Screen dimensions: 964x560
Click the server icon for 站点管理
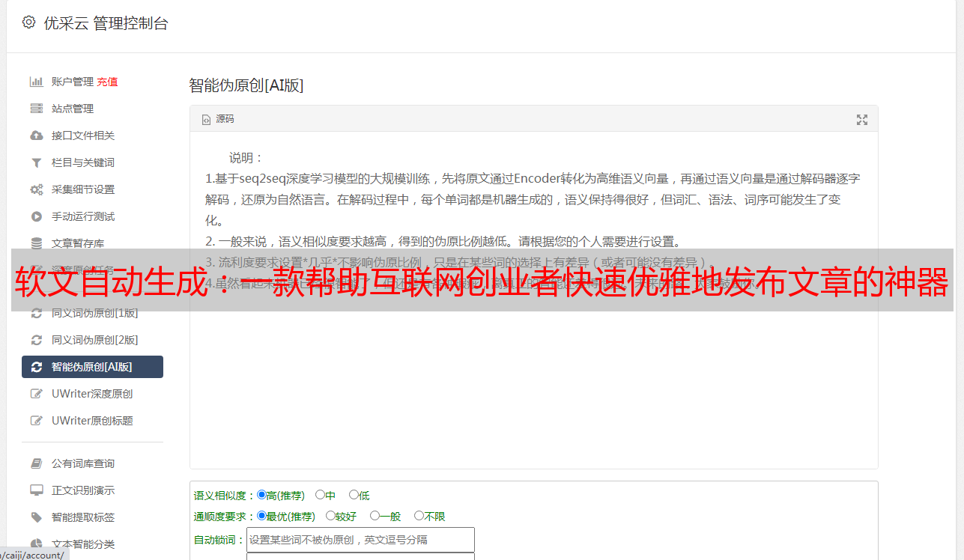coord(36,109)
